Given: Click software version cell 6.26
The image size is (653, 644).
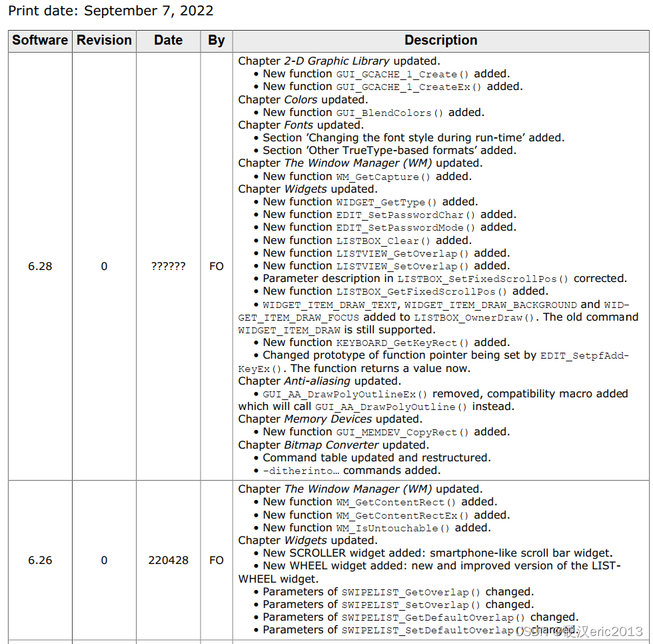Looking at the screenshot, I should pos(40,560).
